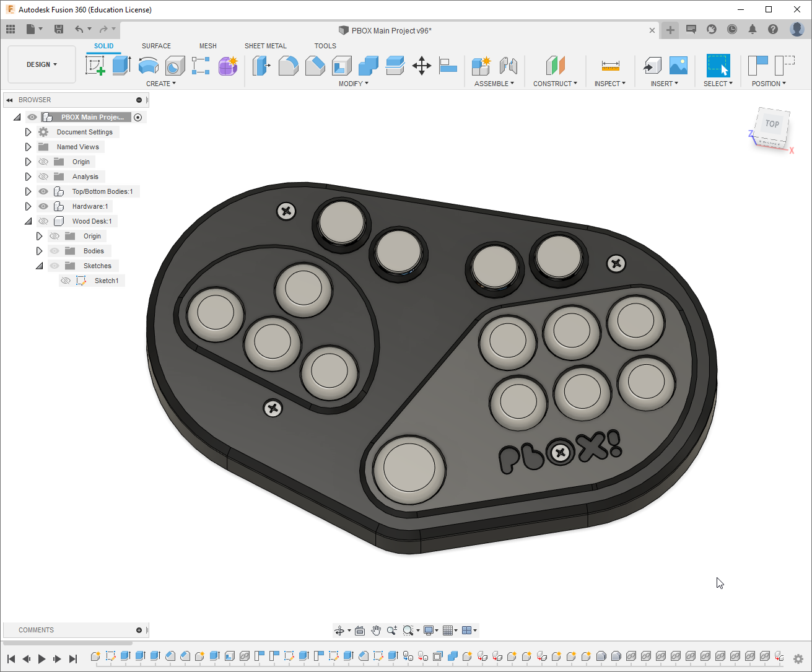
Task: Show the Wood Desk:1 component
Action: 43,220
